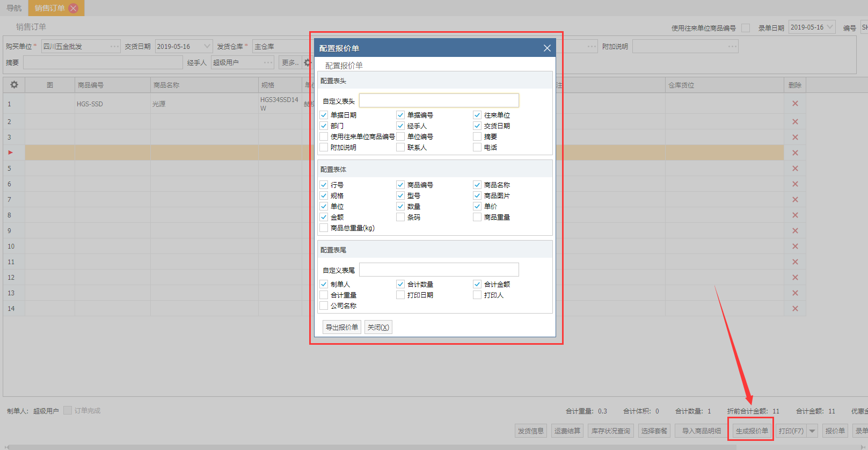Check 公司名称 footer option
868x450 pixels.
pyautogui.click(x=324, y=306)
